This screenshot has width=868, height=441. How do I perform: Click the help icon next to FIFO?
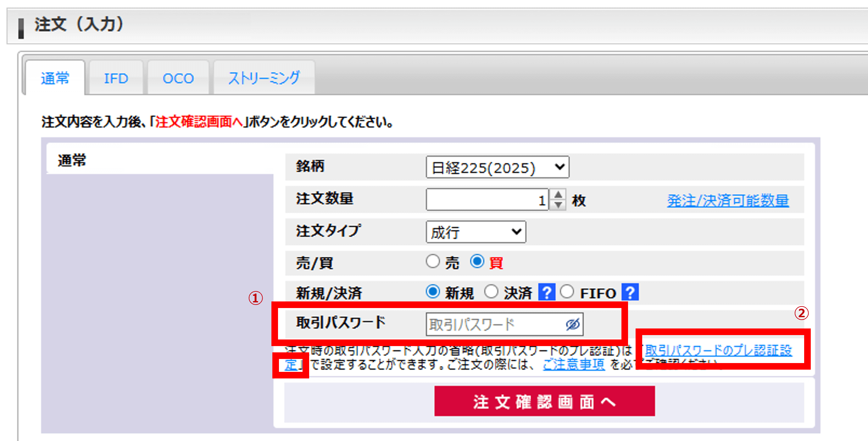pyautogui.click(x=630, y=292)
